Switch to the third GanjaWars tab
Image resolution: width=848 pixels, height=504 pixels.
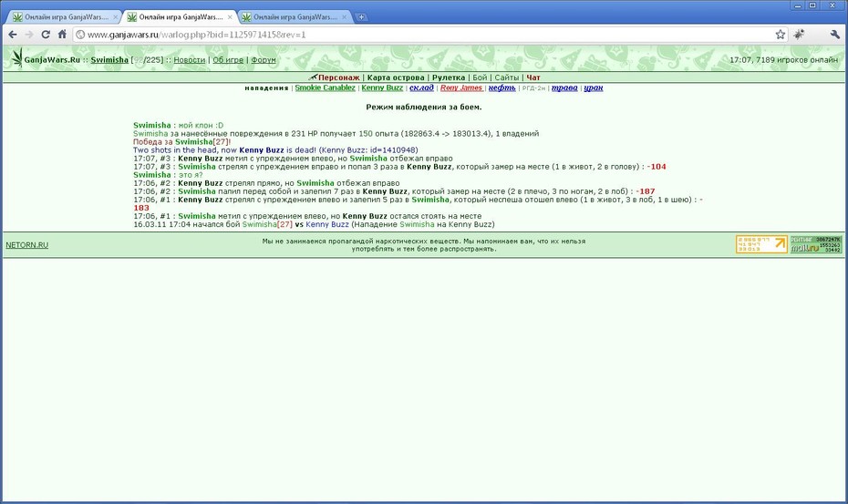[293, 17]
